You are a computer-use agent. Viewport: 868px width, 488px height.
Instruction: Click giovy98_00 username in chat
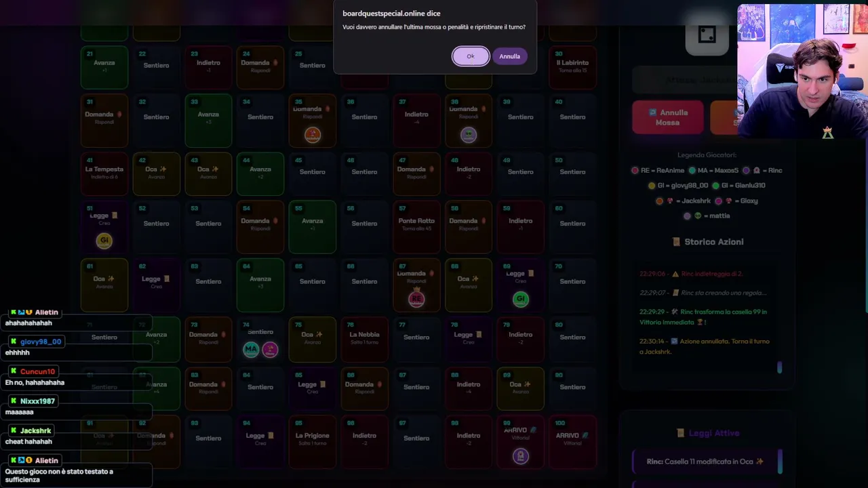[41, 342]
